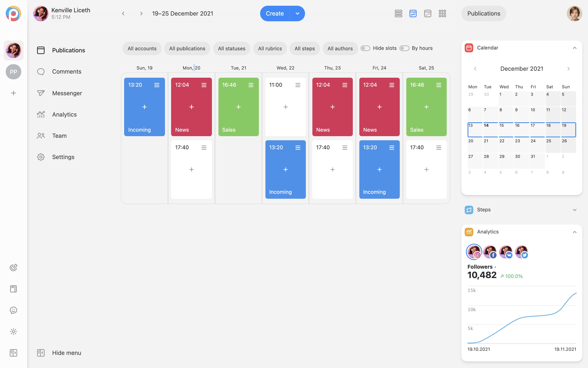Go to previous week arrow

pyautogui.click(x=123, y=13)
